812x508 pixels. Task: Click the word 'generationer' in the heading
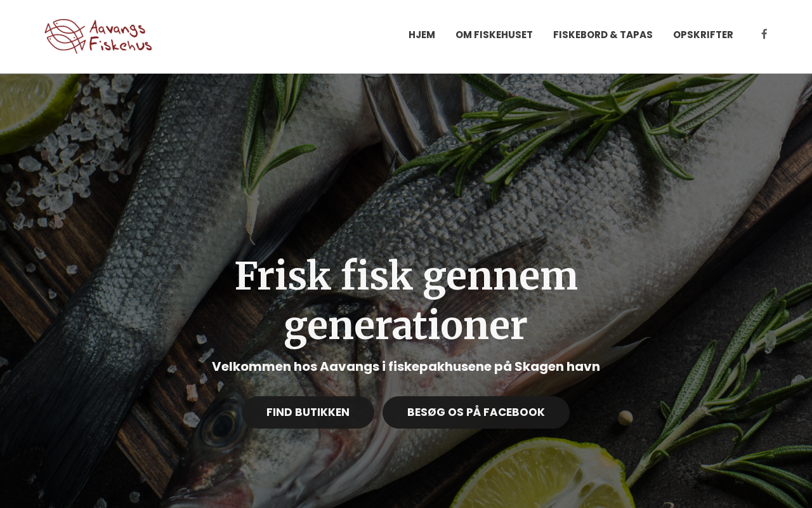coord(406,325)
